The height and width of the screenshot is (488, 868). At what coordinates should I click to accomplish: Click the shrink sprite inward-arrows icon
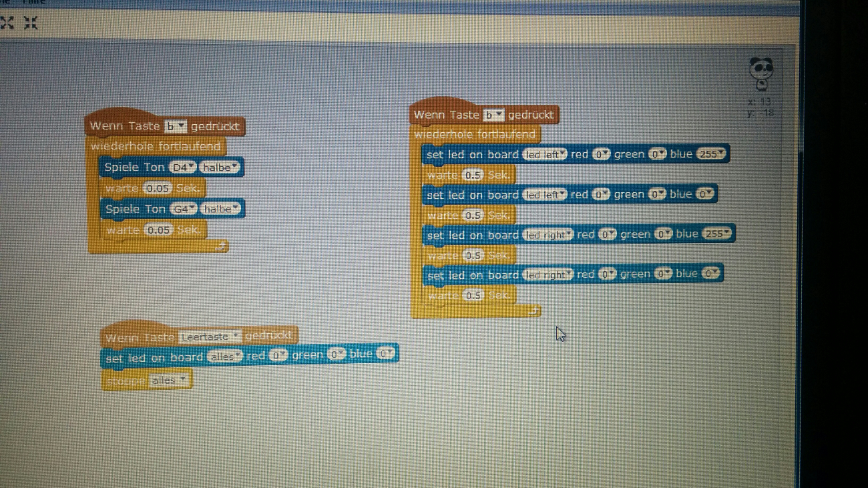coord(31,23)
